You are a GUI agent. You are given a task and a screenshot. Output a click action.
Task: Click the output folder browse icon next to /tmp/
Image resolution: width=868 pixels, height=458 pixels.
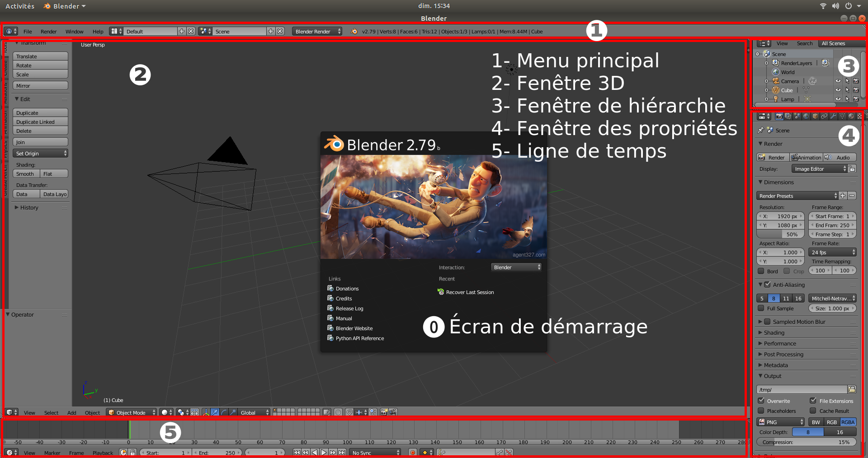[x=852, y=389]
